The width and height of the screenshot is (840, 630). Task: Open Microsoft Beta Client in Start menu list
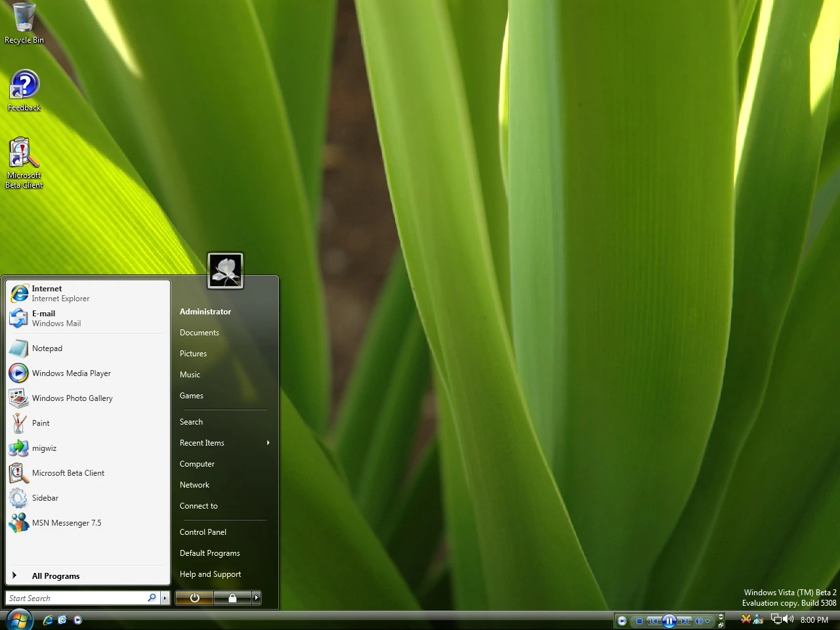pos(88,473)
